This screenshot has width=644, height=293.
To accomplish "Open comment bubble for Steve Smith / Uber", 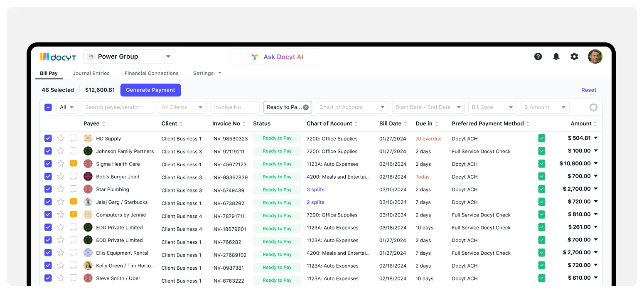I will click(74, 278).
